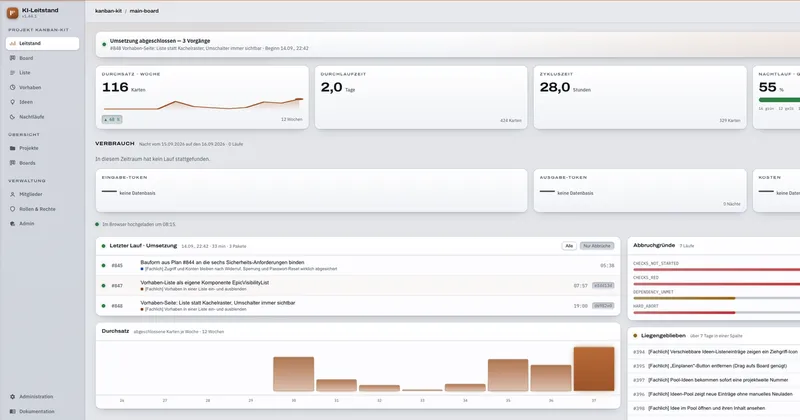
Task: Open Administration gear icon
Action: pos(13,397)
